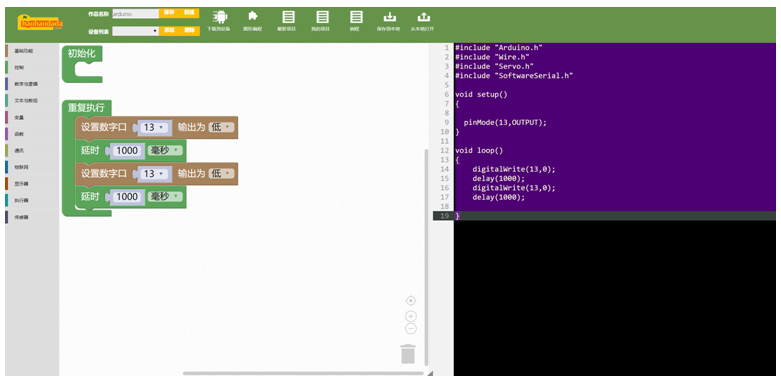Click code line #include "Servo.h"

[494, 66]
